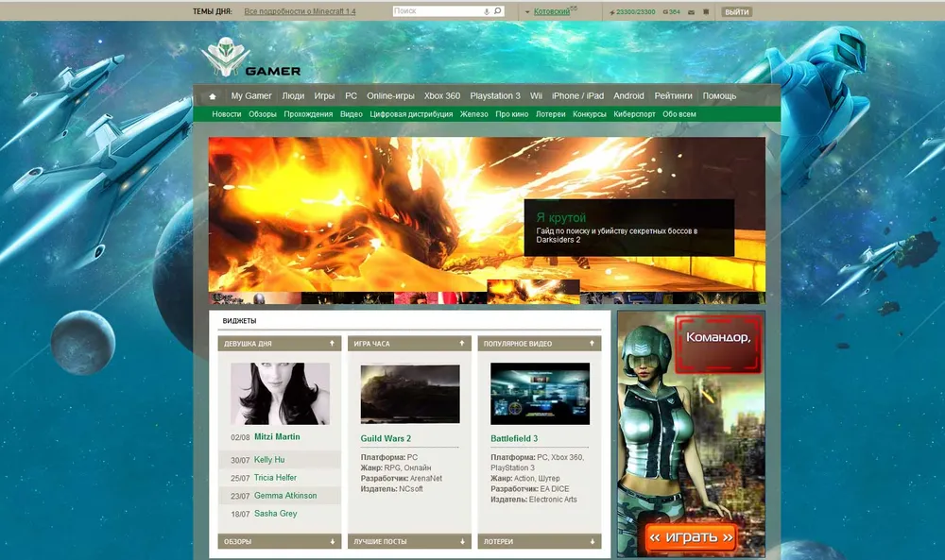Click the Играть button on banner
Viewport: 945px width, 560px height.
(x=692, y=536)
